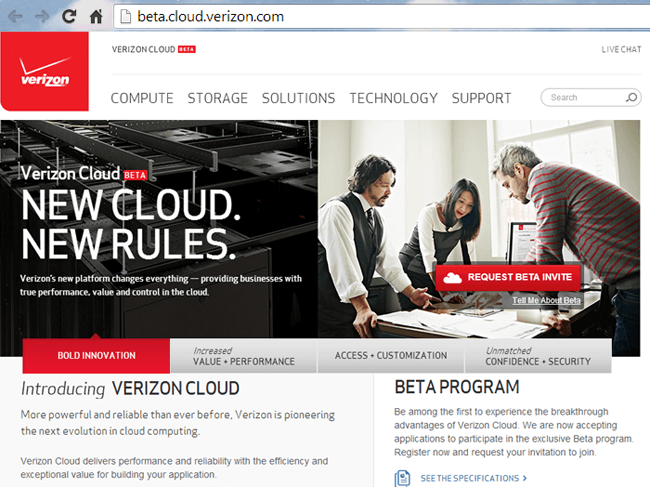The height and width of the screenshot is (487, 650).
Task: Click the cloud icon on Request Beta Invite
Action: point(452,277)
